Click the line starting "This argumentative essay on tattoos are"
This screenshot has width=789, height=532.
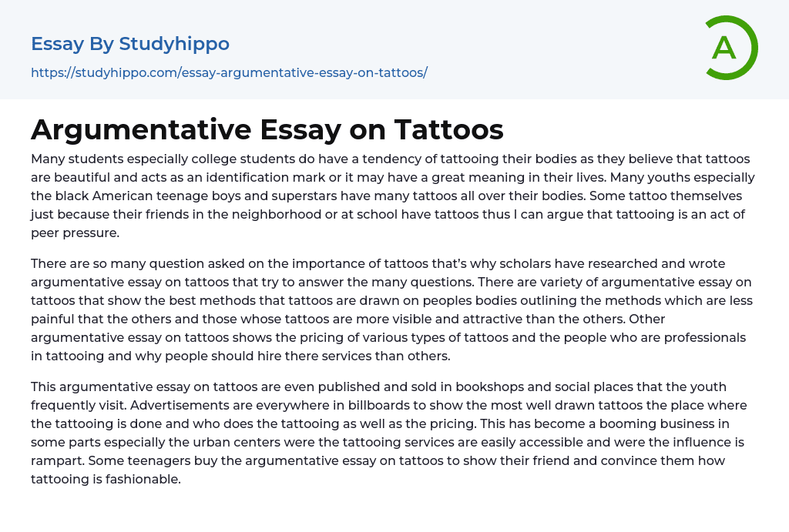pos(378,386)
